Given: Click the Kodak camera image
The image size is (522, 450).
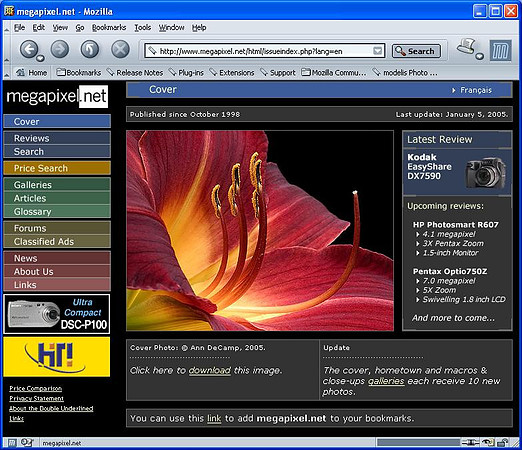Looking at the screenshot, I should [x=486, y=172].
